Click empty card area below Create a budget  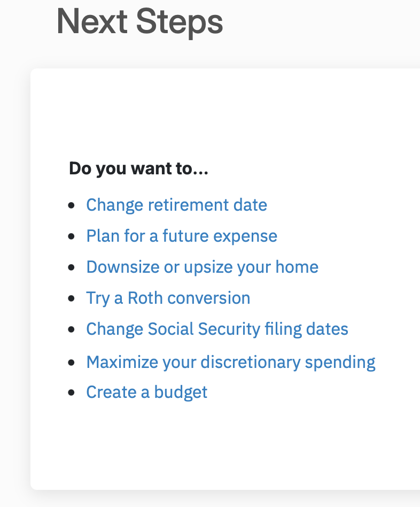[x=225, y=446]
